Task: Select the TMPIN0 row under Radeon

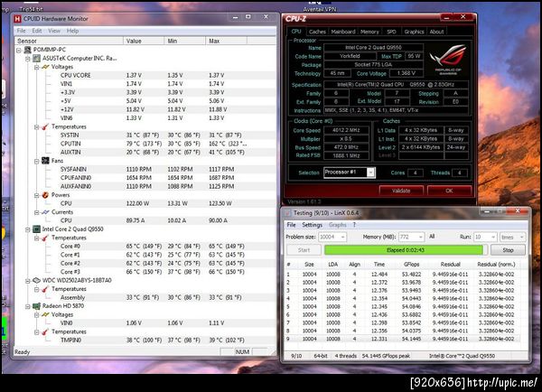Action: 145,341
